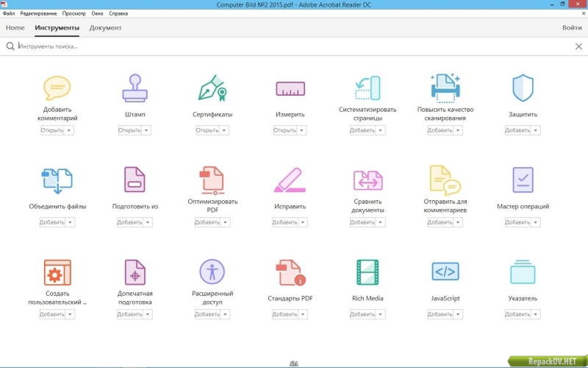Open Систематизировать страницы tool icon

(x=367, y=88)
